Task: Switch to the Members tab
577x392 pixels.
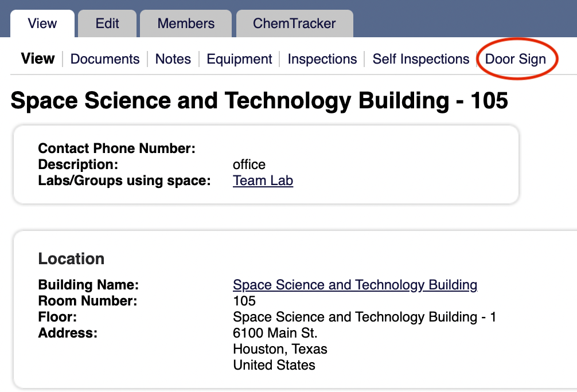Action: (x=186, y=23)
